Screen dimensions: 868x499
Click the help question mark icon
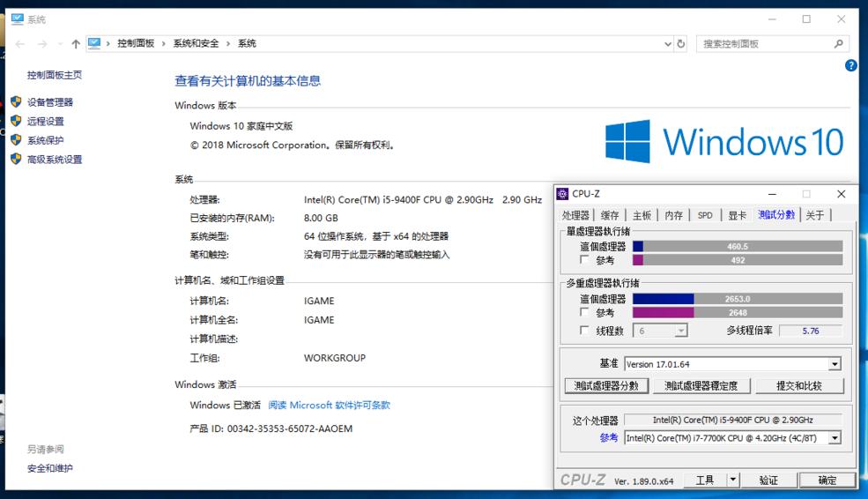[851, 65]
